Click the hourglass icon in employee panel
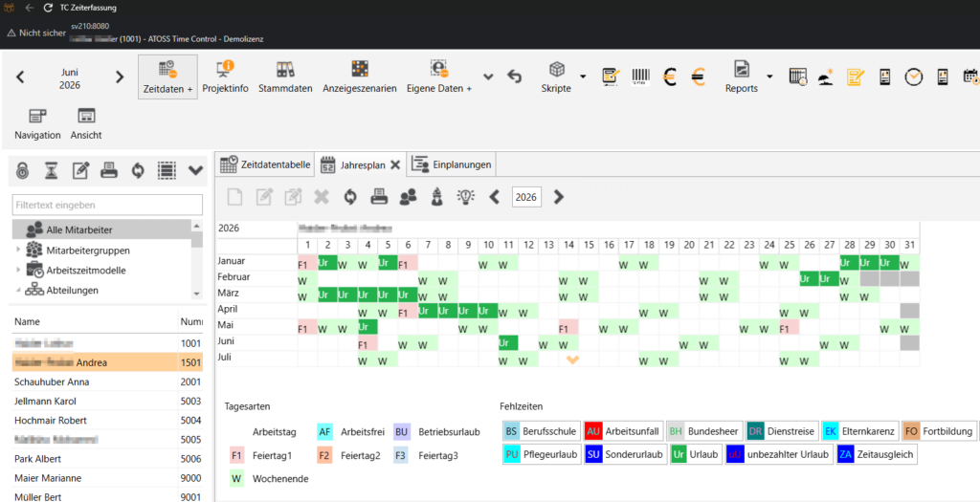The width and height of the screenshot is (980, 502). point(52,170)
